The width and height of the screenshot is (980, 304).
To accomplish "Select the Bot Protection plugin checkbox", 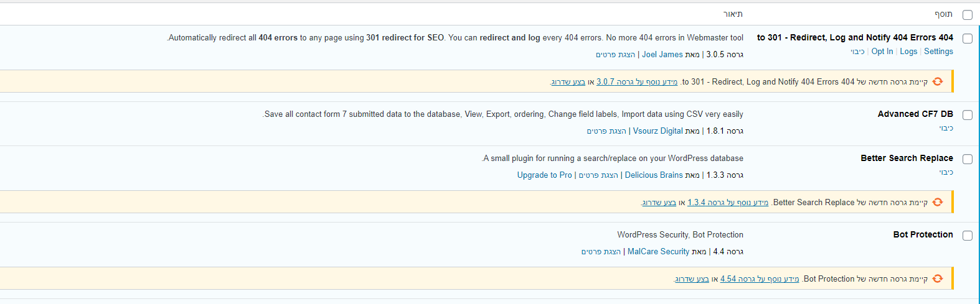I will [967, 236].
